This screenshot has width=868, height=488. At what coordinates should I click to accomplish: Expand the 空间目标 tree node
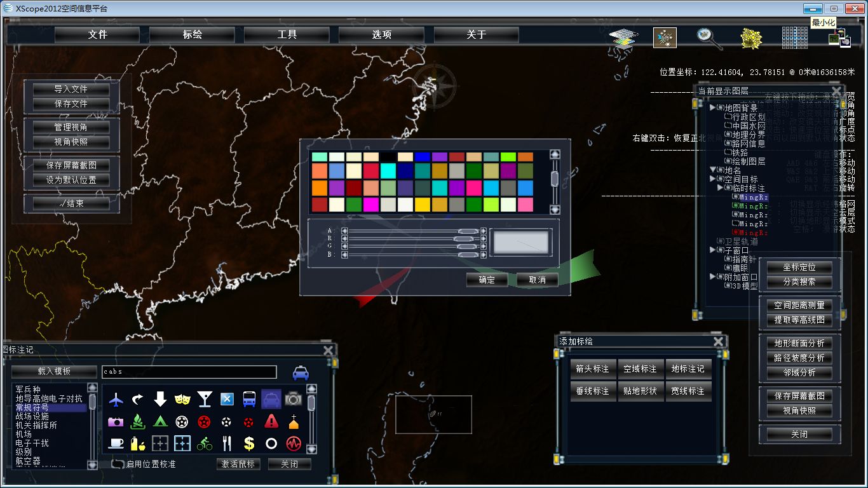pyautogui.click(x=713, y=179)
